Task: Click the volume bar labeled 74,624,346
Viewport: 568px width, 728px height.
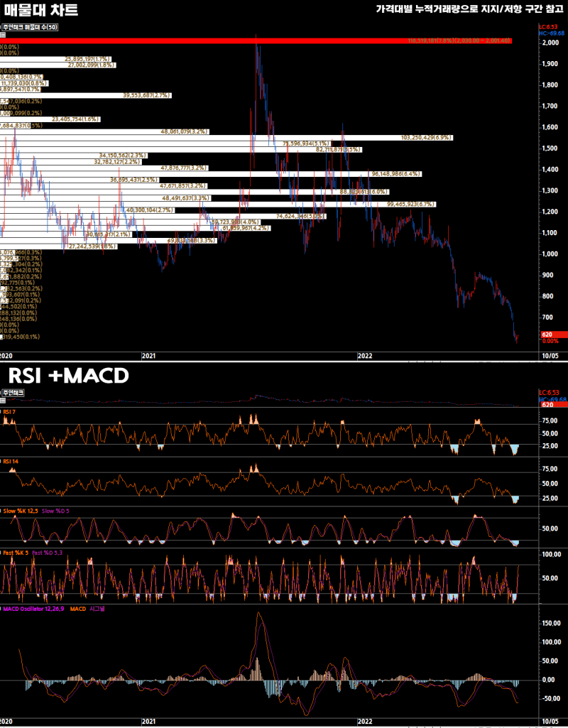Action: [x=163, y=217]
